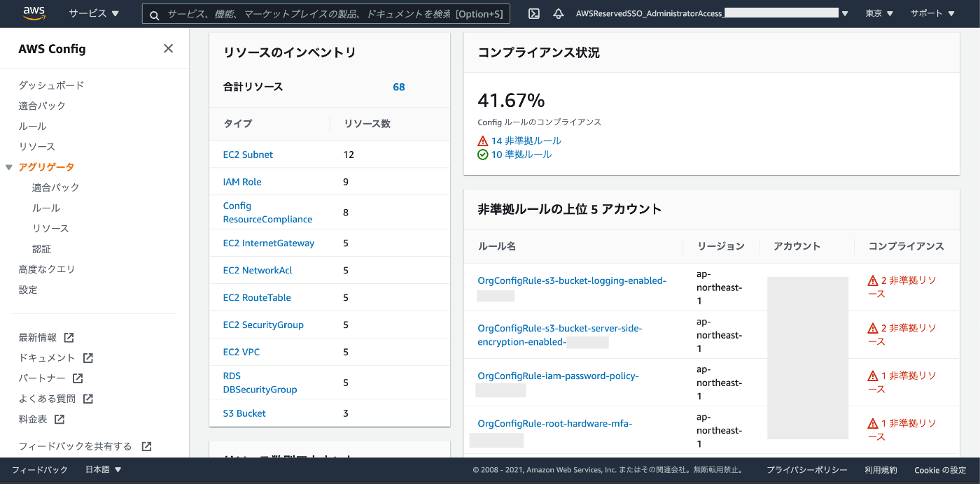
Task: Sort by タイプ column header
Action: point(238,124)
